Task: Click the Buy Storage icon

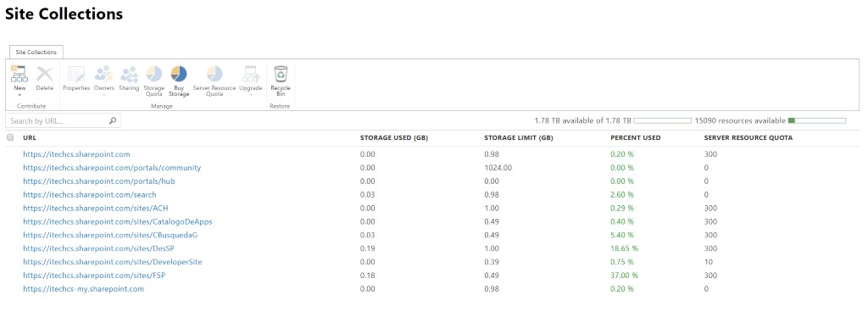Action: click(x=179, y=75)
